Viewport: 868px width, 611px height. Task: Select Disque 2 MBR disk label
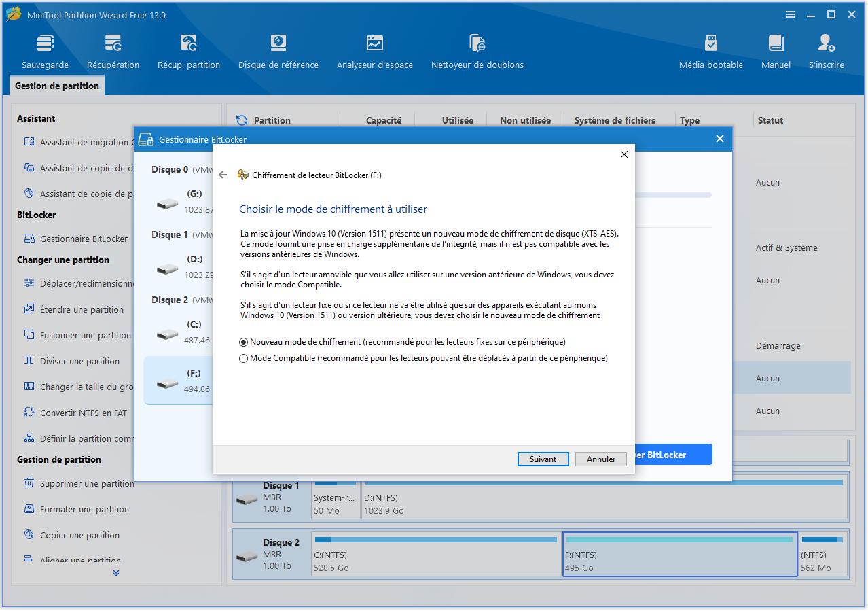pos(272,554)
